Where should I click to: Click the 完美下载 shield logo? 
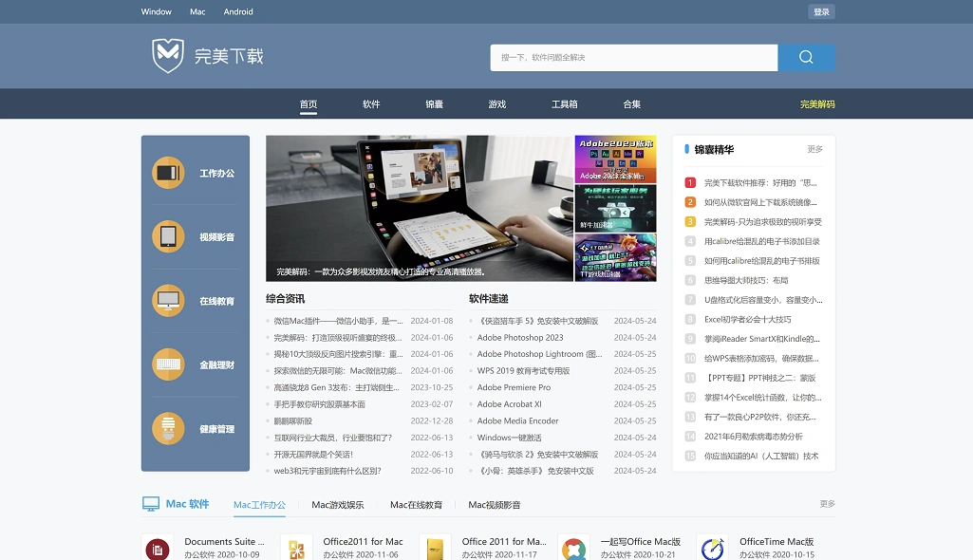(x=168, y=56)
